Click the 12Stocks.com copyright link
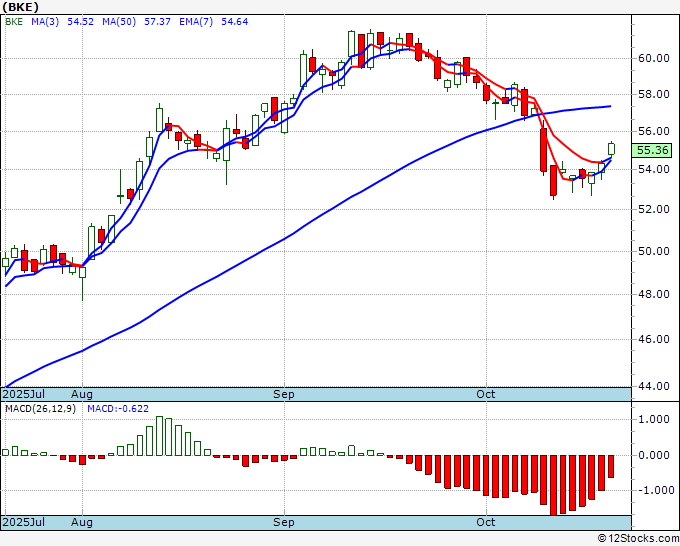The width and height of the screenshot is (680, 546). (638, 538)
